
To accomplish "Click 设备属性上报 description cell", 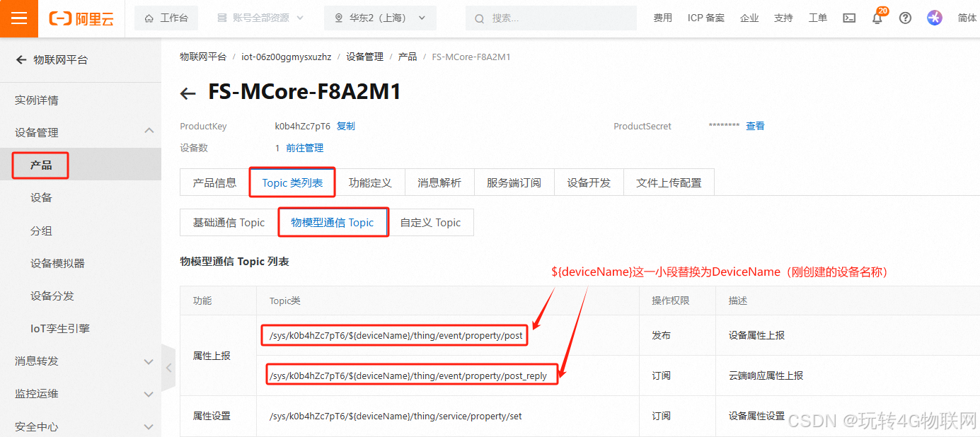I will pos(756,335).
